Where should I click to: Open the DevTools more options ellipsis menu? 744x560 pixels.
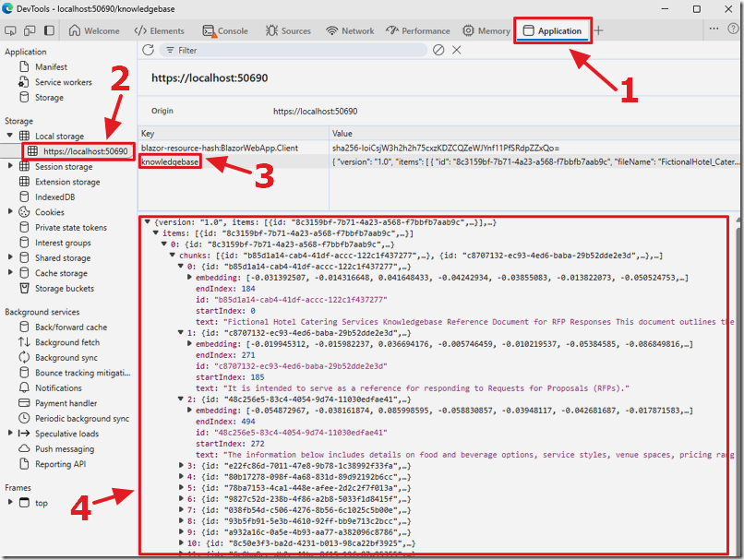coord(714,29)
